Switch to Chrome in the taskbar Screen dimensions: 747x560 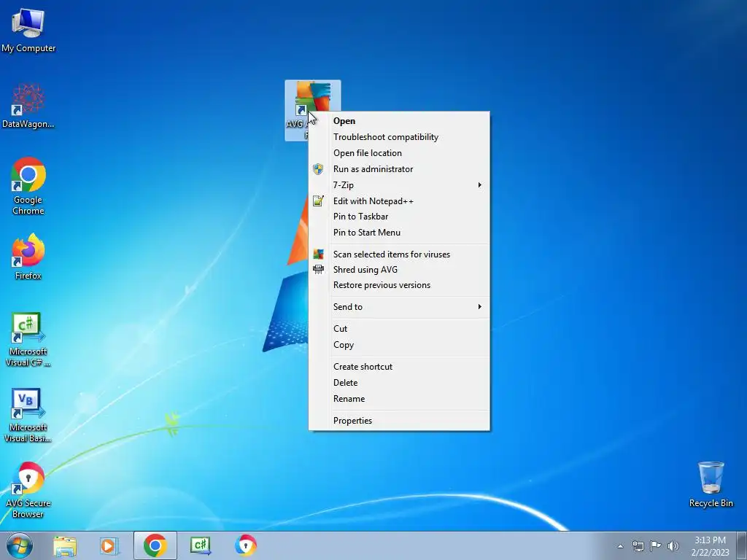pyautogui.click(x=155, y=545)
